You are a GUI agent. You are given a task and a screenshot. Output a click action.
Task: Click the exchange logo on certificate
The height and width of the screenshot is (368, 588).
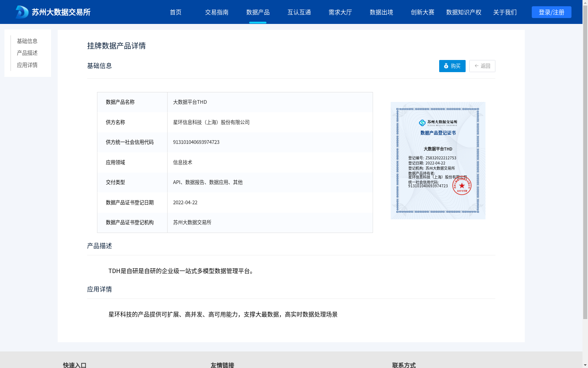click(438, 123)
